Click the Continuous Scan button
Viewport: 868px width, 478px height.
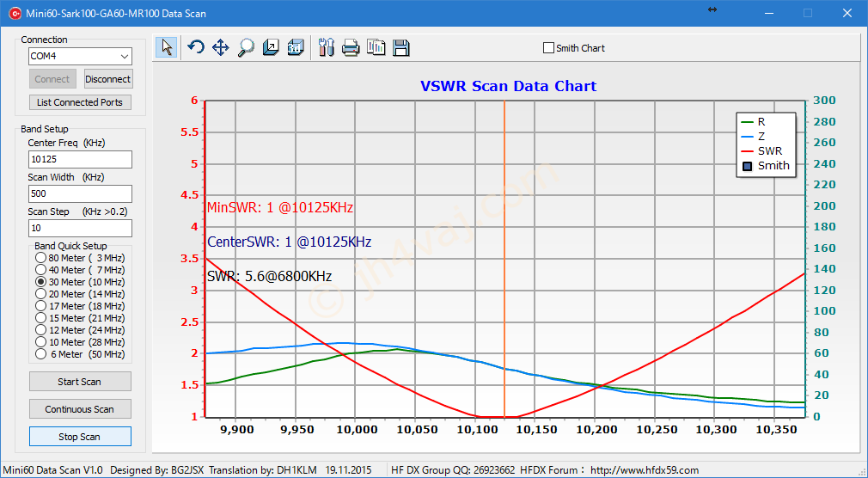point(80,409)
